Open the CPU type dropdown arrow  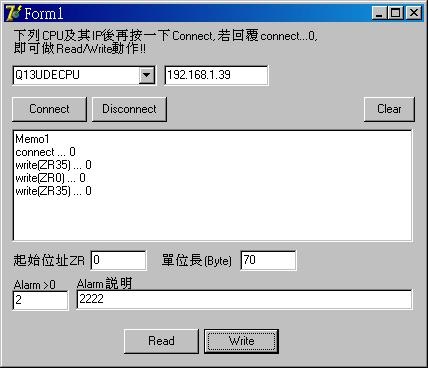pos(146,75)
